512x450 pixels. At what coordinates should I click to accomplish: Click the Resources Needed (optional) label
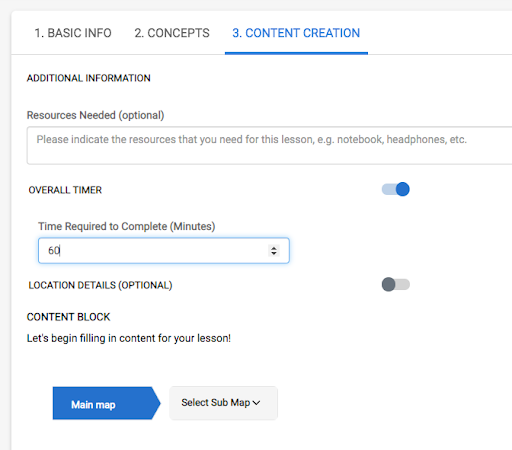click(95, 115)
